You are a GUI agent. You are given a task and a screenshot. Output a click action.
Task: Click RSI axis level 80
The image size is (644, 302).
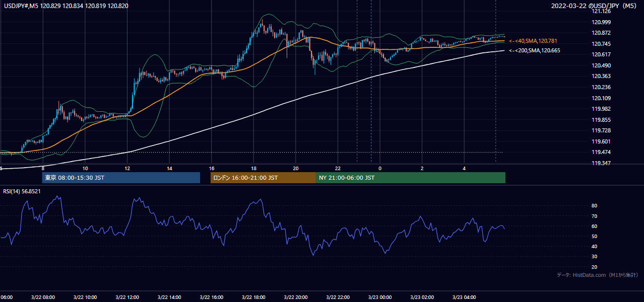[595, 206]
